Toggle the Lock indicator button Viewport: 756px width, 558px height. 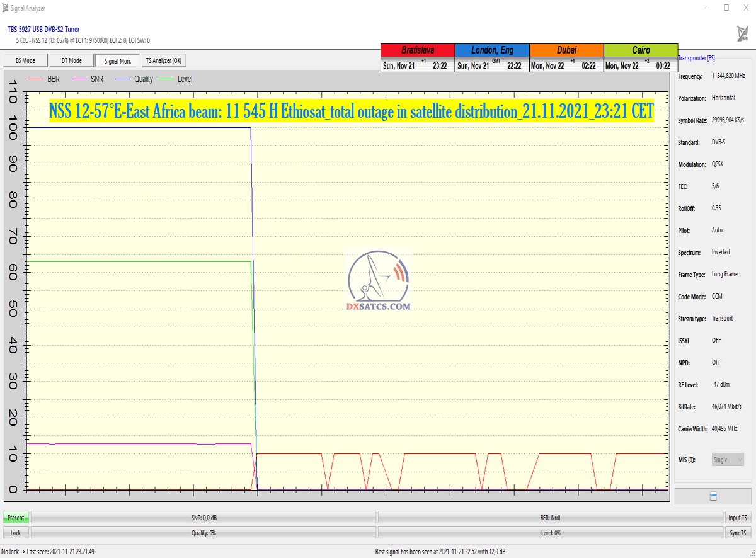(16, 533)
